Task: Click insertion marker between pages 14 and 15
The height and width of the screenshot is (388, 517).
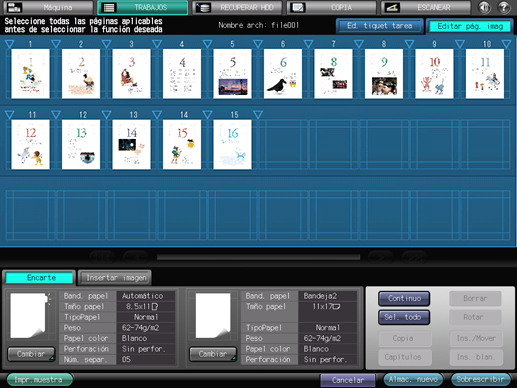Action: pyautogui.click(x=207, y=115)
